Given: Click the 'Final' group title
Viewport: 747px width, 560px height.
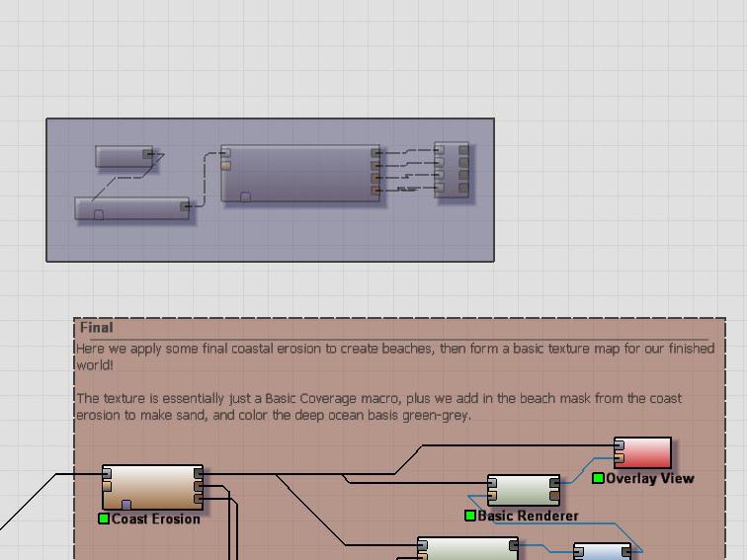Looking at the screenshot, I should [97, 328].
